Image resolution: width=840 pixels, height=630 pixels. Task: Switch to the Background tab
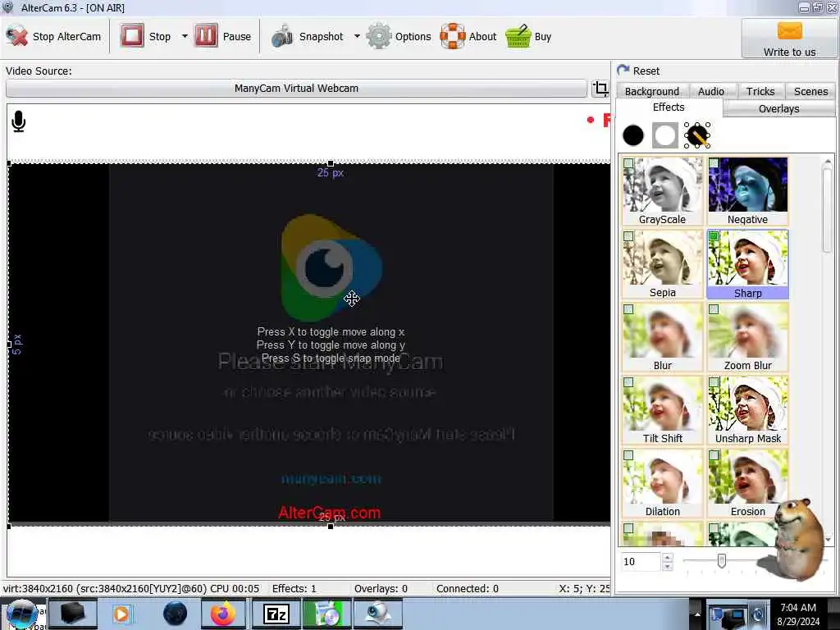(652, 91)
